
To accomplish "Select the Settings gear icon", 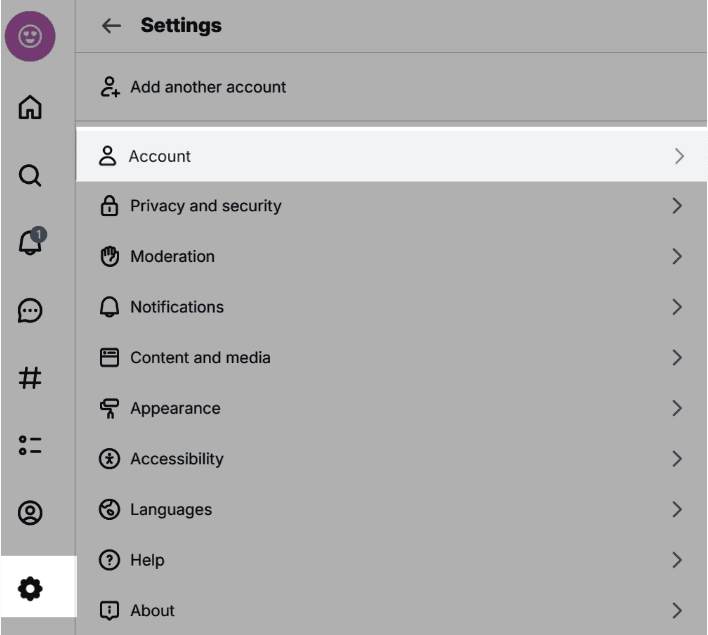I will click(x=30, y=588).
